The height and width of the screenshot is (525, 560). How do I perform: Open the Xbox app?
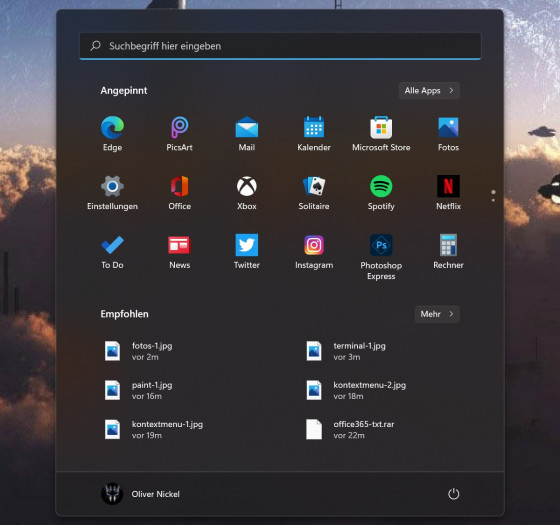(247, 192)
